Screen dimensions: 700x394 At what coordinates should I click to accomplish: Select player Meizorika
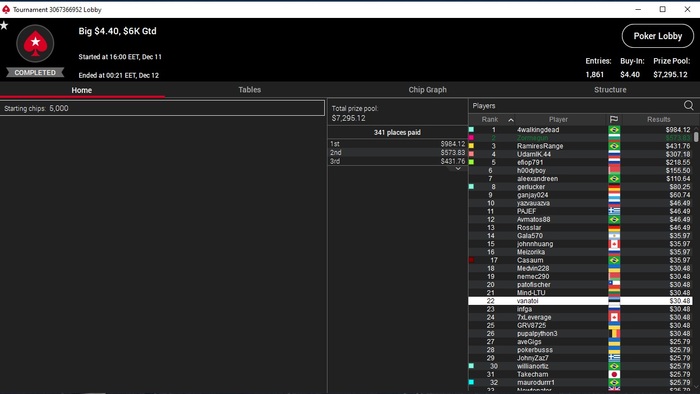(531, 252)
